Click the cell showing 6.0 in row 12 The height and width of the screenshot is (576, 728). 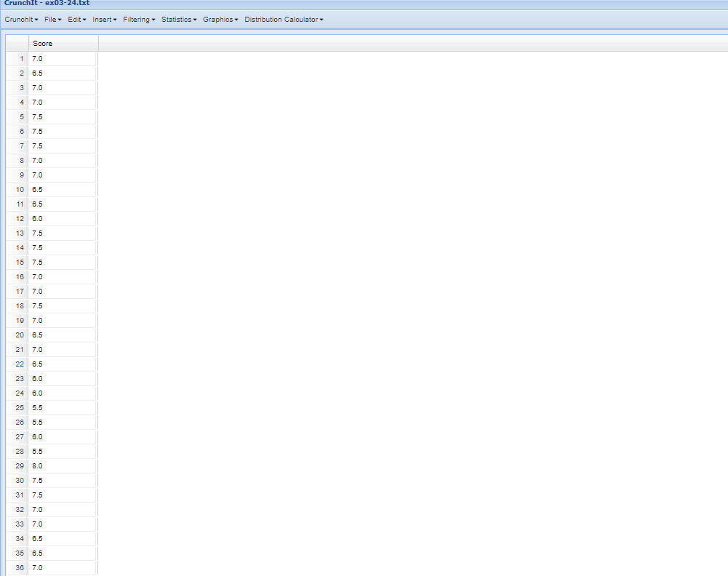pyautogui.click(x=62, y=218)
